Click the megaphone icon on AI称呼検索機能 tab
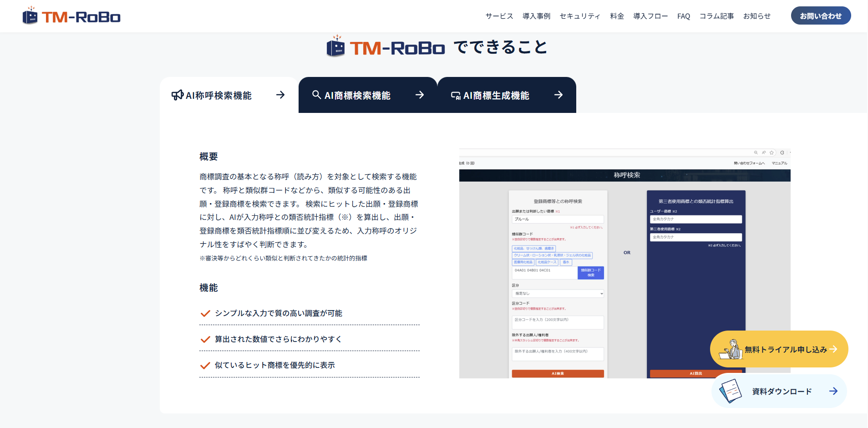Screen dimensions: 868x428 pos(177,95)
